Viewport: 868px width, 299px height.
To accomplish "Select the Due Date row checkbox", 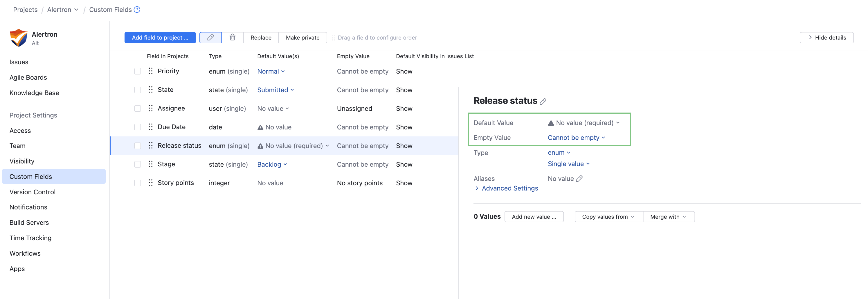I will click(x=138, y=127).
